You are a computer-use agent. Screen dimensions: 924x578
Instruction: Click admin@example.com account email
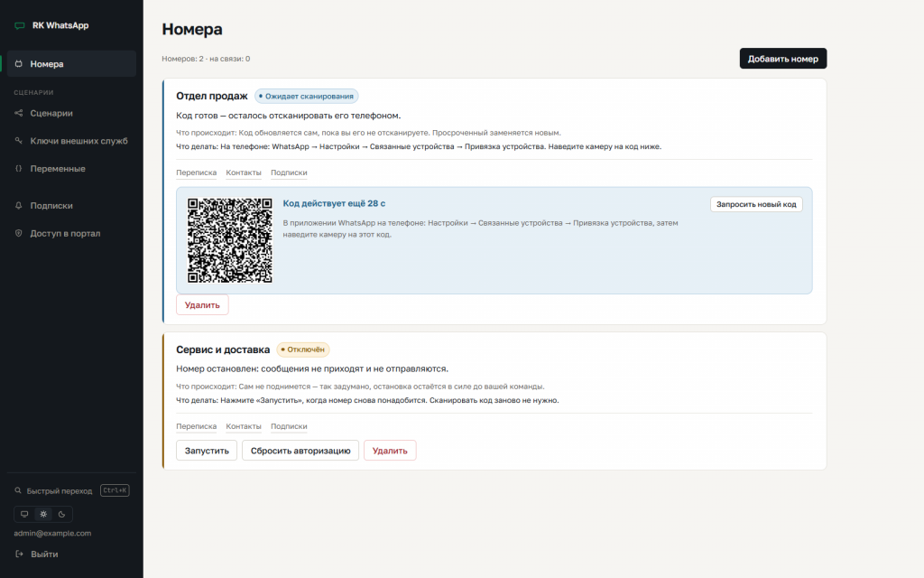tap(52, 533)
